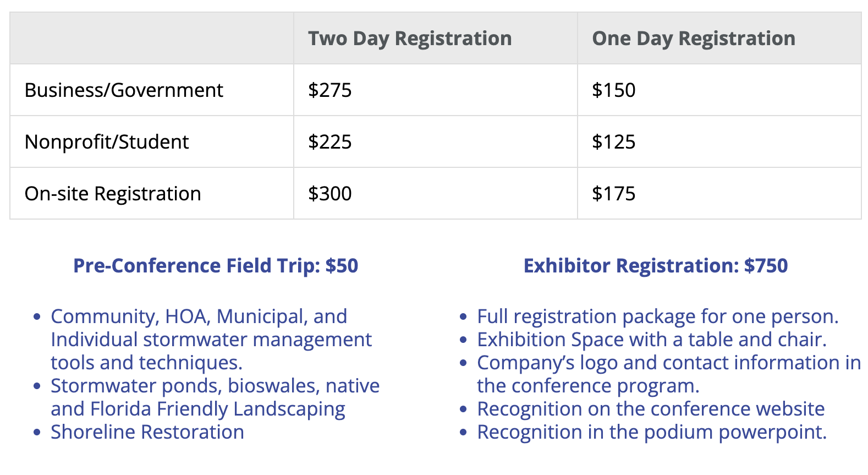The width and height of the screenshot is (868, 475).
Task: Click the $300 on-site two-day price
Action: 330,194
